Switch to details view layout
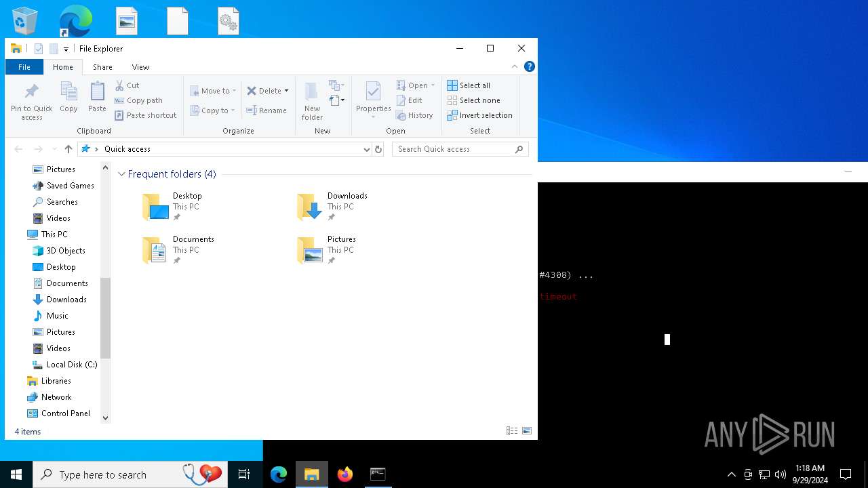 click(512, 431)
